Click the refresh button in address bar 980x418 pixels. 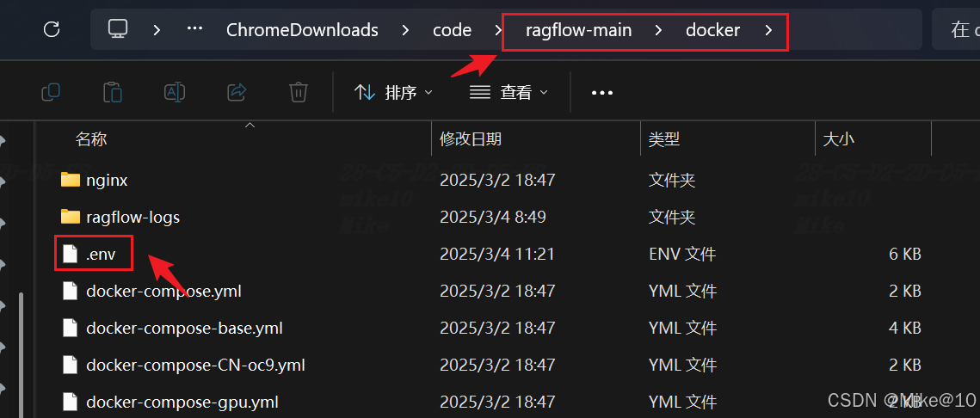(x=52, y=29)
